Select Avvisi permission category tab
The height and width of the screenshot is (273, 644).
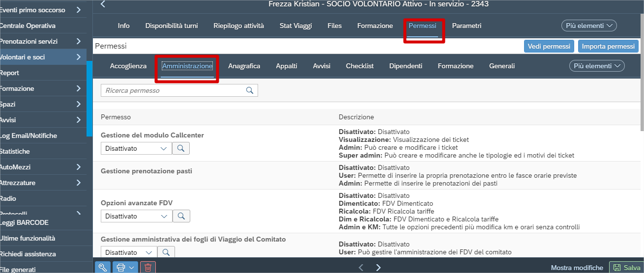322,66
